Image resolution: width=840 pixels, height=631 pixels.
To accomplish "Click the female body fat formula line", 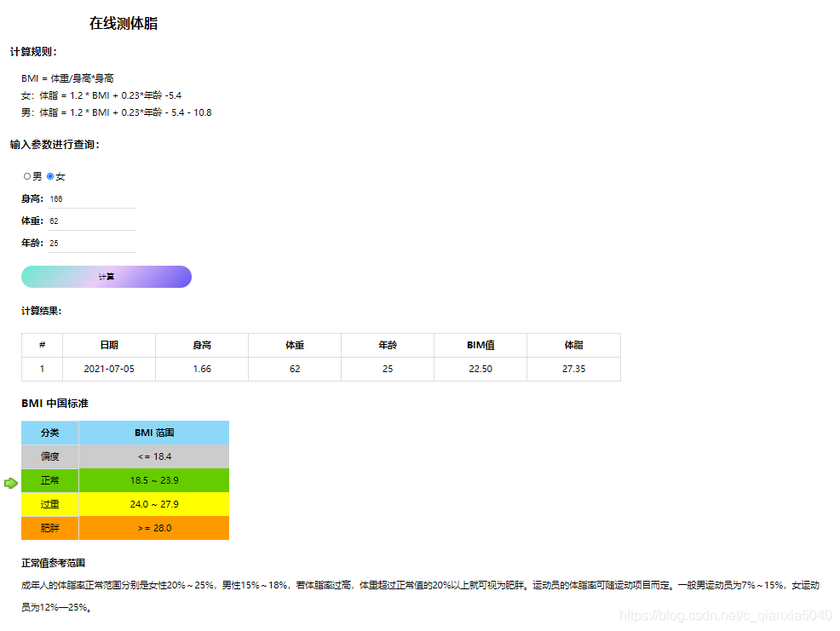I will [x=101, y=95].
